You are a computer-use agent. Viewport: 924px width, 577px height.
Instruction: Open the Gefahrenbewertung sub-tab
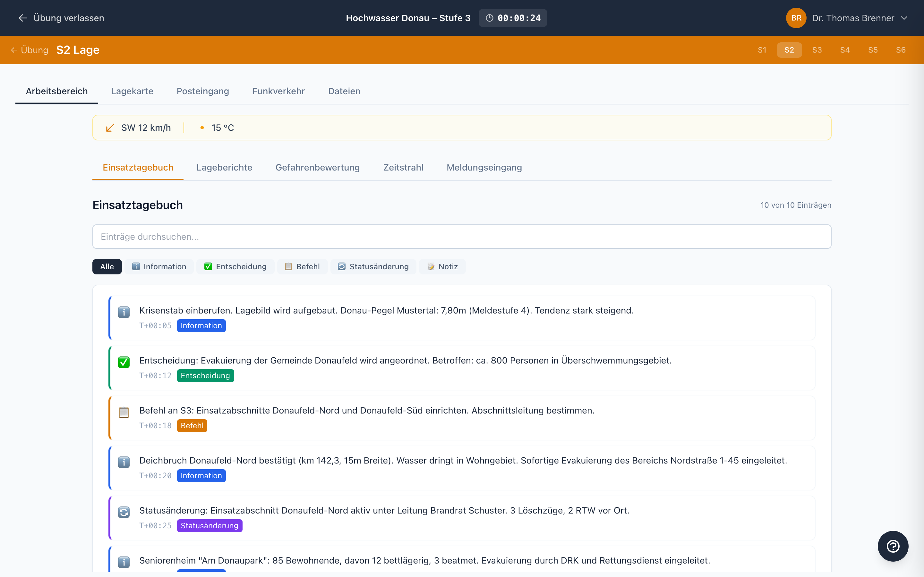pos(317,168)
